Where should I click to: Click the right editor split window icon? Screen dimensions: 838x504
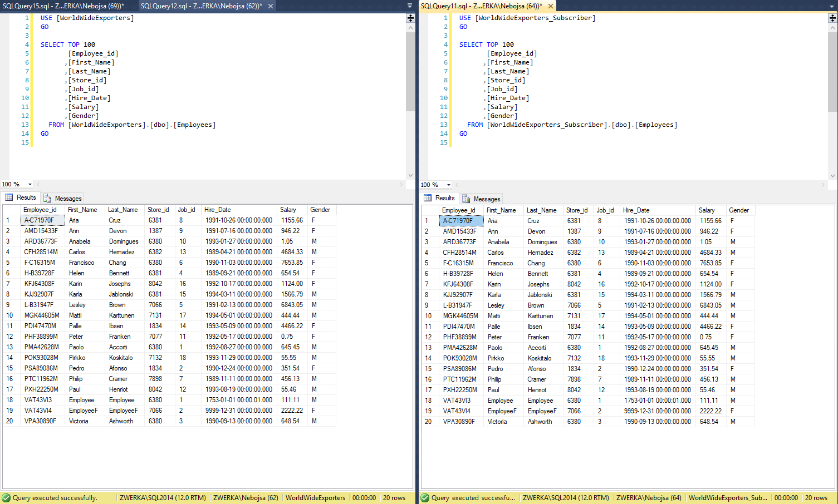pyautogui.click(x=832, y=18)
